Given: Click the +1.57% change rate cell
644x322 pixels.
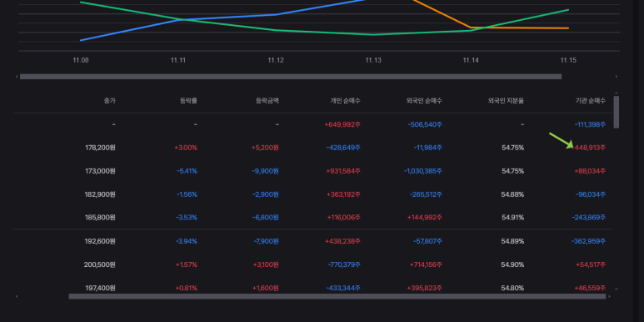Looking at the screenshot, I should pyautogui.click(x=187, y=264).
